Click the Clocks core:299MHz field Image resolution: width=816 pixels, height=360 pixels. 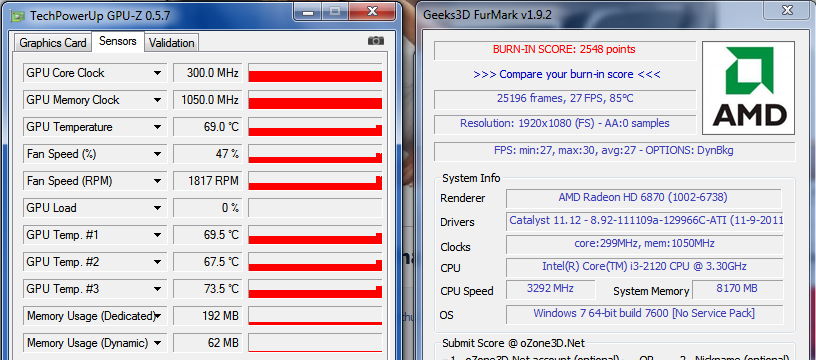[644, 244]
